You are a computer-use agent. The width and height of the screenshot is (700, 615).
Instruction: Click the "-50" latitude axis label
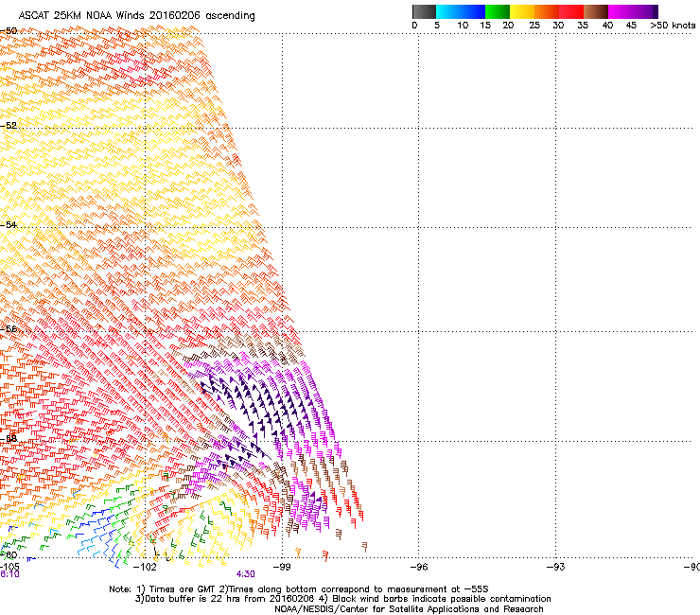point(9,31)
